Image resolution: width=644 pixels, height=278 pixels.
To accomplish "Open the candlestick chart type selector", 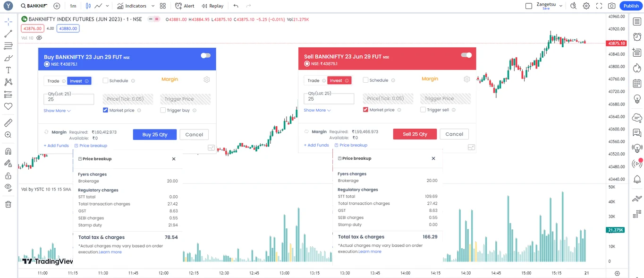I will (88, 6).
